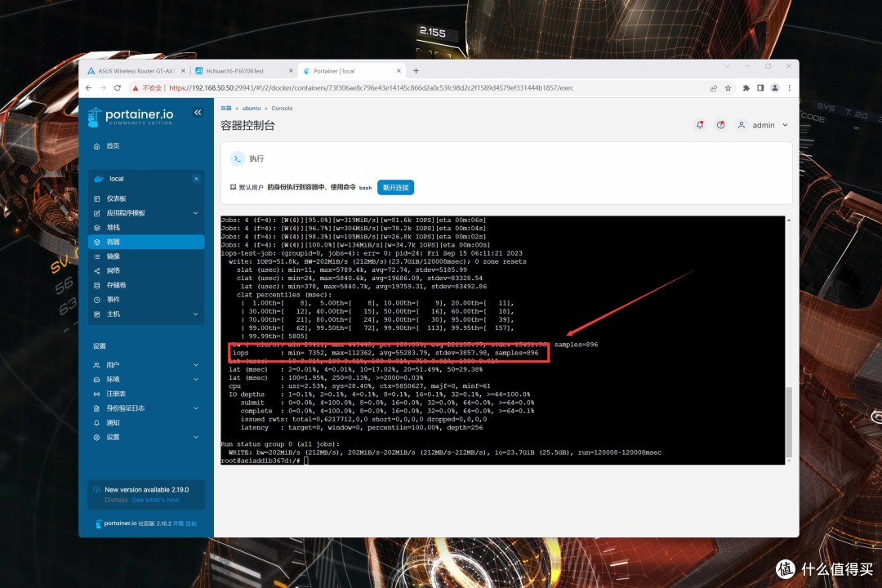Screen dimensions: 882x588
Task: Open the 身份验证日志 icon
Action: [96, 408]
